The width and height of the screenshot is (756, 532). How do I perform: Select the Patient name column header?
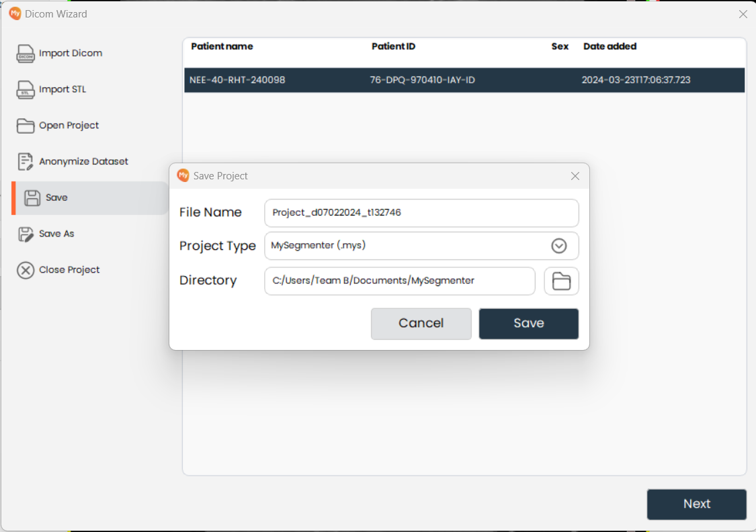point(222,46)
